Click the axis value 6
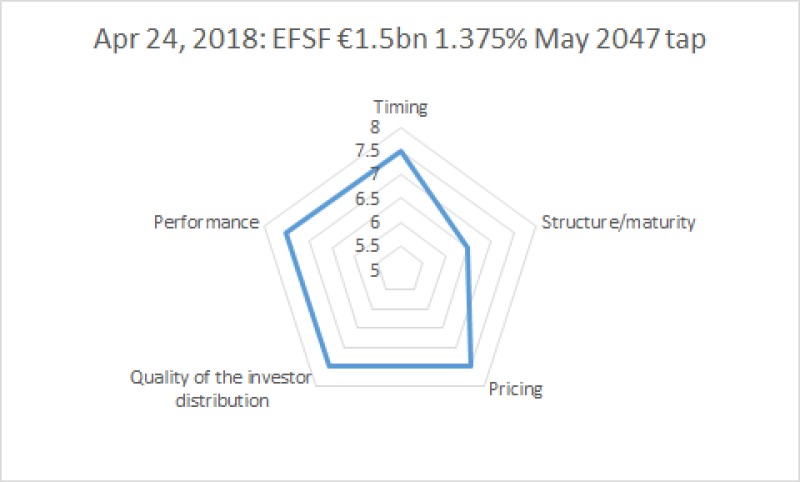 (374, 222)
